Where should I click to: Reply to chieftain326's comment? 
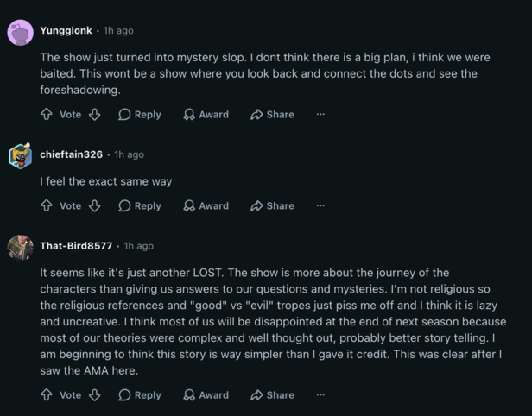tap(140, 205)
